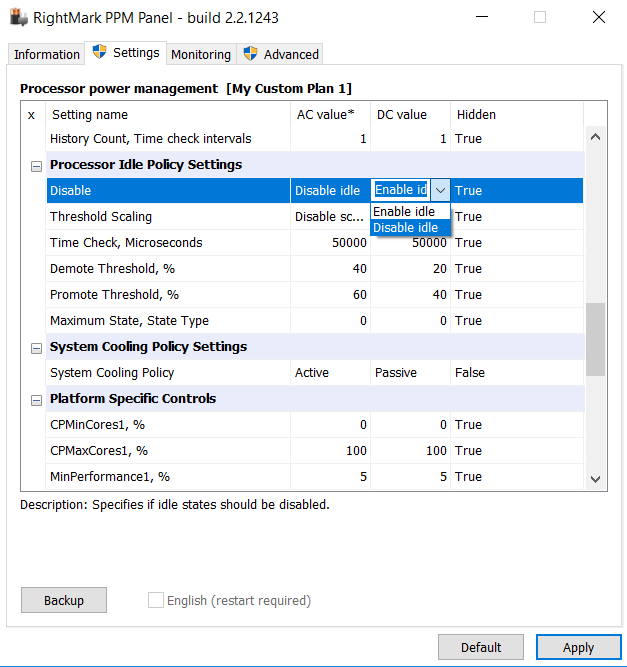Click the scrollbar down arrow
This screenshot has width=627, height=667.
596,479
